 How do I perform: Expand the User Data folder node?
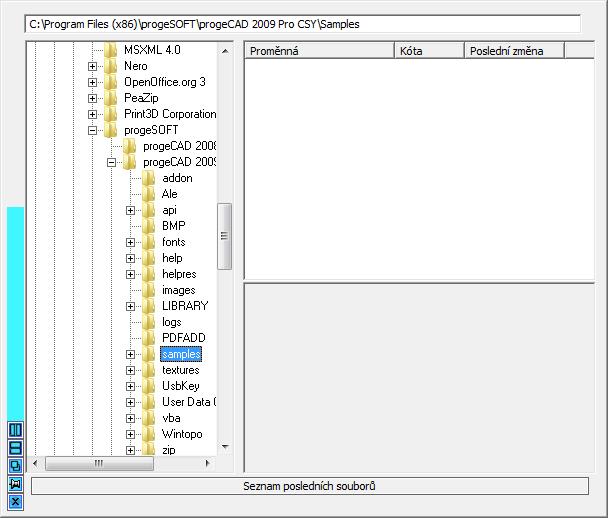coord(130,402)
